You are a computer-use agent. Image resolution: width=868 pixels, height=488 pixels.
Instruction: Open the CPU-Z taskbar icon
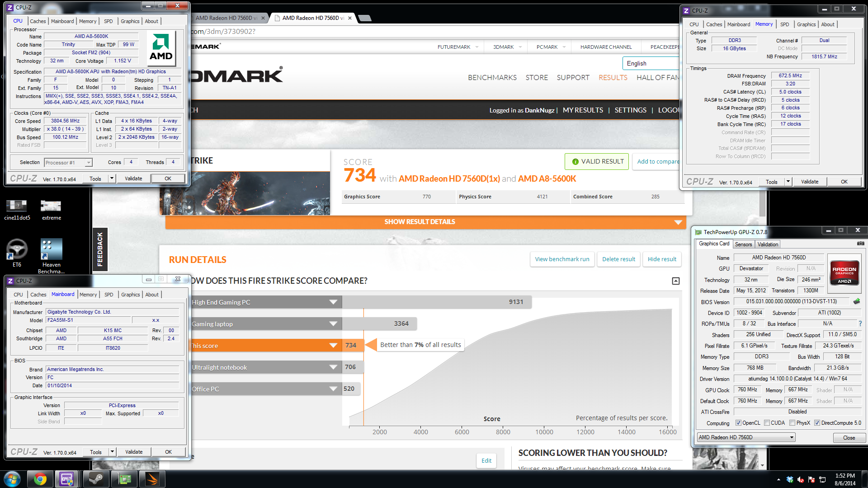(x=66, y=479)
